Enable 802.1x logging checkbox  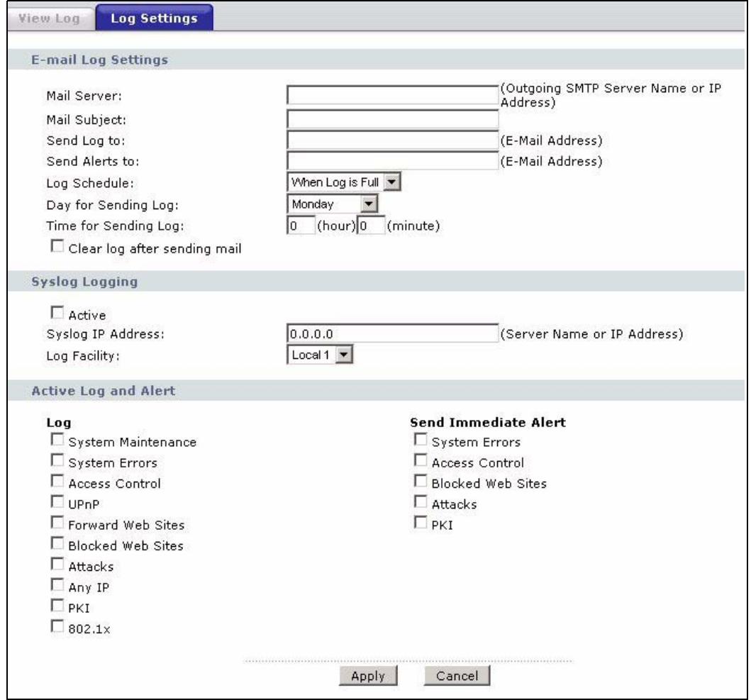57,626
